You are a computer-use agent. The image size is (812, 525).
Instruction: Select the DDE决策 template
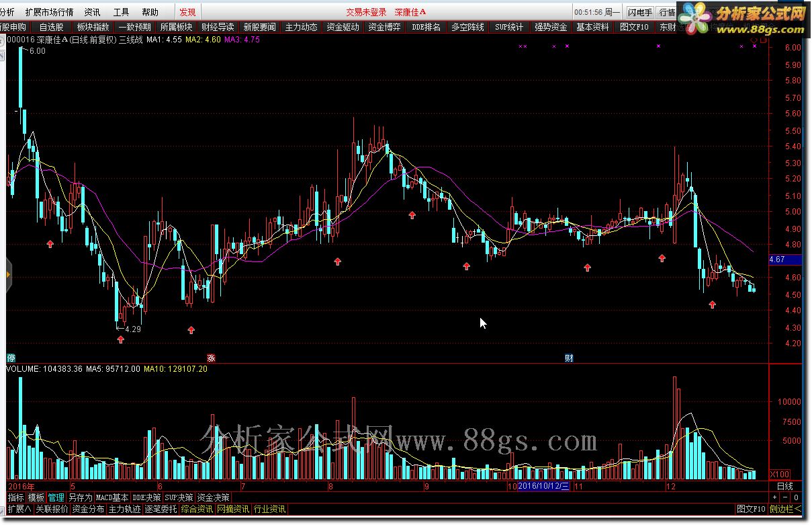[146, 498]
